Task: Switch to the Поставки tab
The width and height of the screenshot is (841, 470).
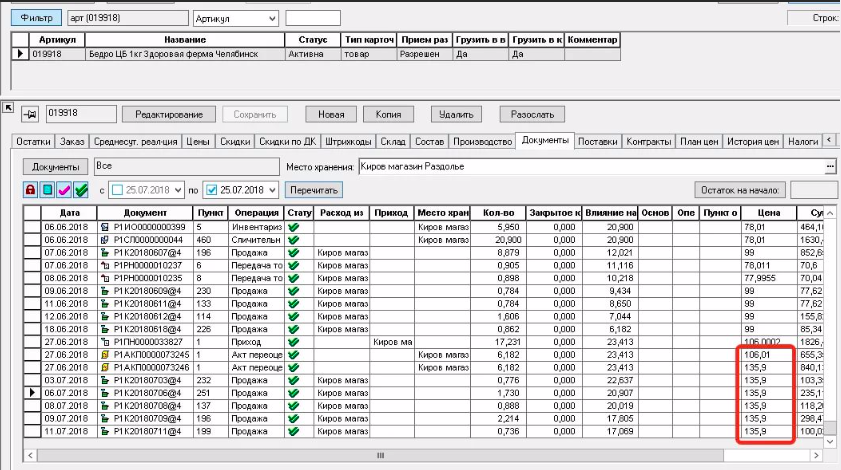Action: coord(597,142)
